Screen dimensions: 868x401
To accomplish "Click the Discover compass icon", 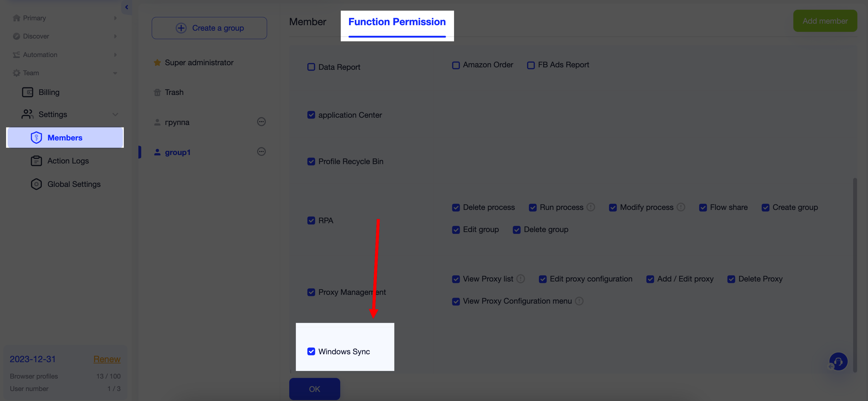I will click(16, 36).
